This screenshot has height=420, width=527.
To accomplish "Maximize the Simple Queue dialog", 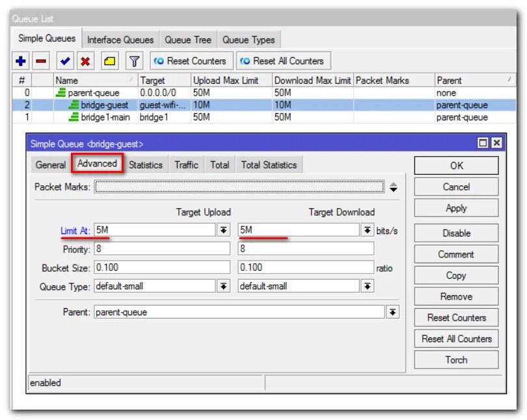I will [483, 143].
